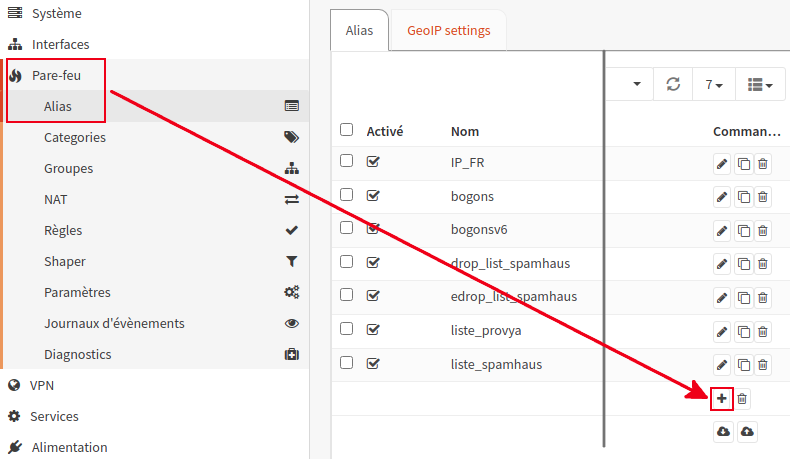Edit the drop_list_spamhaus alias
Screen dimensions: 790x459
coord(722,264)
